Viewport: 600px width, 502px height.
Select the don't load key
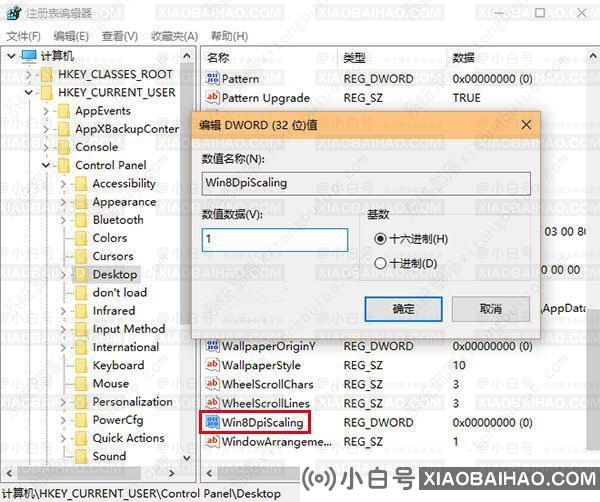(x=120, y=293)
